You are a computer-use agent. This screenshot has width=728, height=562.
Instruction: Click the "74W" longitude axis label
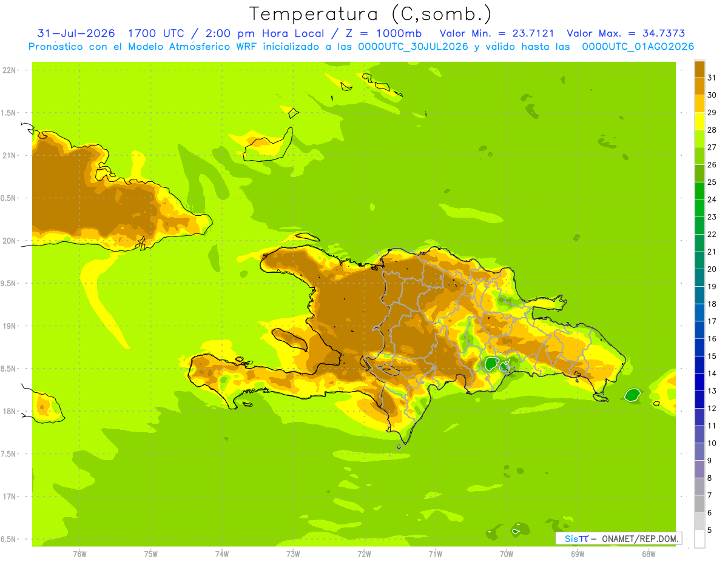click(x=222, y=554)
